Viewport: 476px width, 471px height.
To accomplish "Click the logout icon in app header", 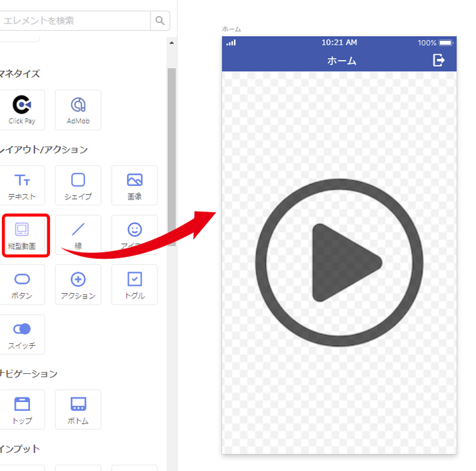I will point(439,60).
